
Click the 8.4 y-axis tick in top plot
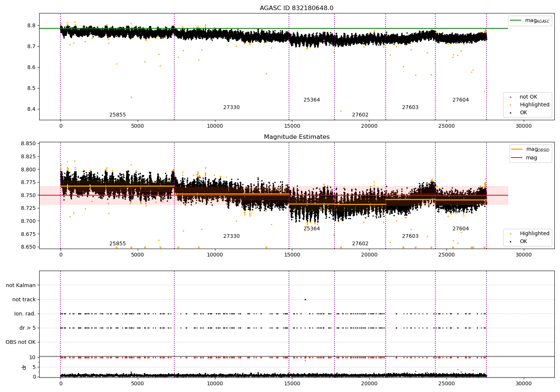pyautogui.click(x=31, y=109)
